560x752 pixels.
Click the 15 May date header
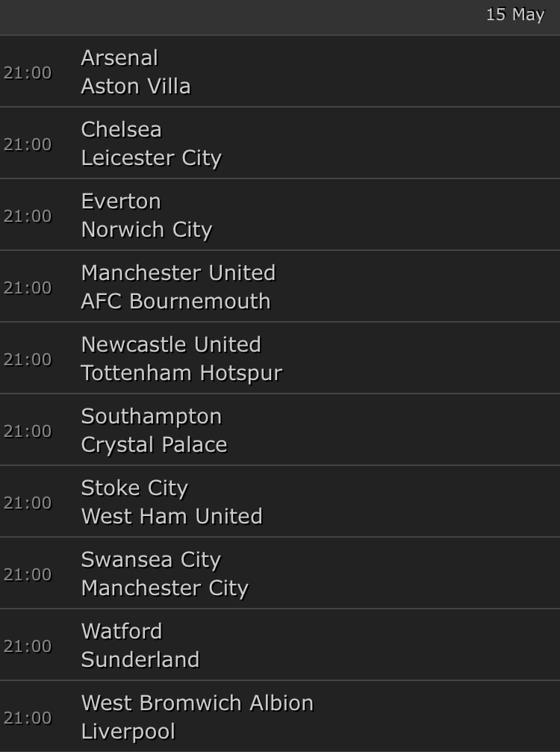tap(514, 15)
